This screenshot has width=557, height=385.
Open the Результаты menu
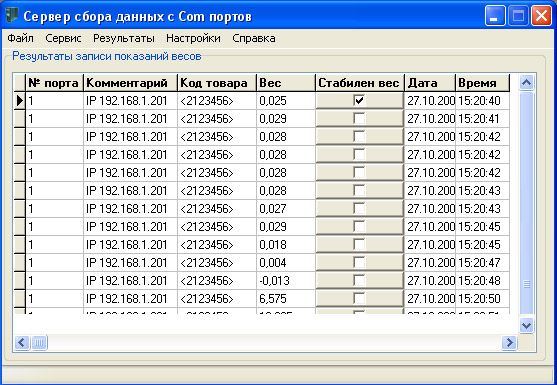(124, 38)
